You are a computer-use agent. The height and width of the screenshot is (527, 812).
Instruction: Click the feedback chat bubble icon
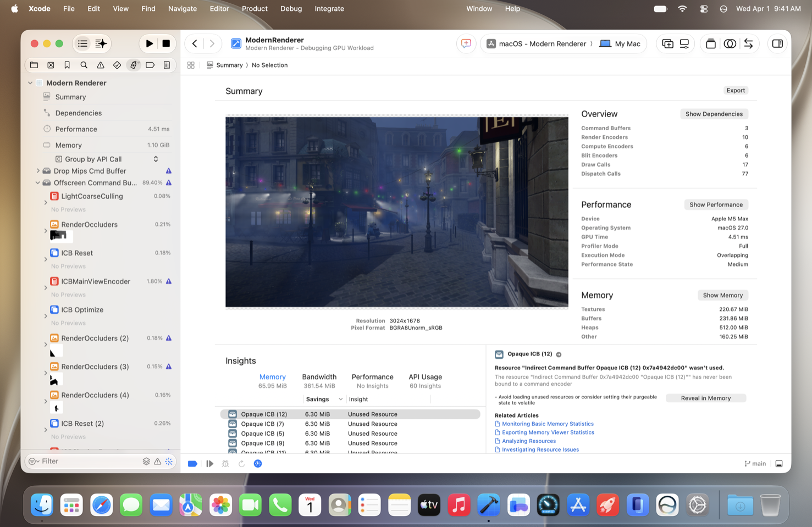coord(466,43)
